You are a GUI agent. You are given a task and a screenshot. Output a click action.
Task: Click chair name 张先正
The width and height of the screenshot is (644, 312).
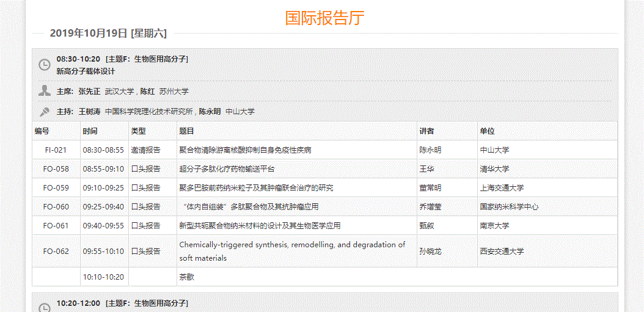tap(89, 92)
